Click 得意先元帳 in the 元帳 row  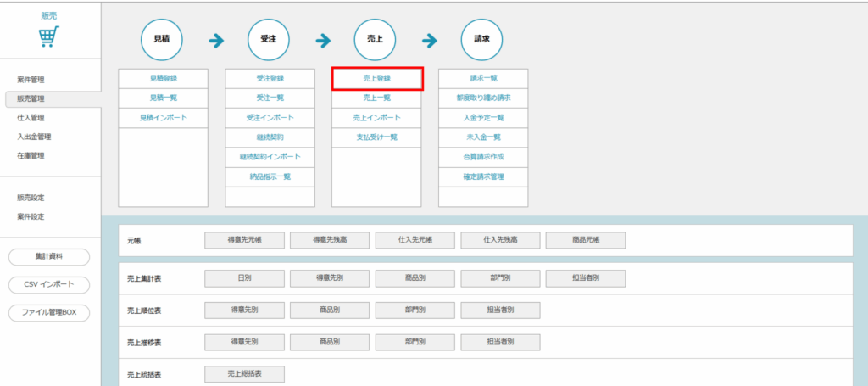click(x=245, y=240)
